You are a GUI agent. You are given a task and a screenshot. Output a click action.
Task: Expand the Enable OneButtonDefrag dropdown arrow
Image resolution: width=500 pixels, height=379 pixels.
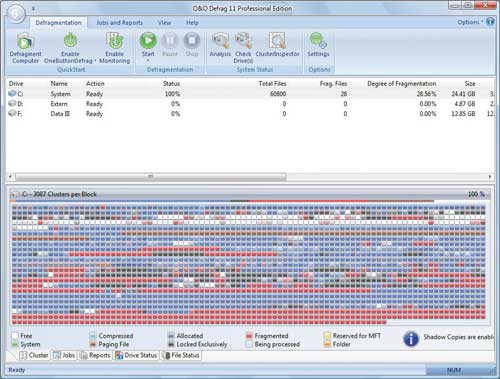click(95, 61)
